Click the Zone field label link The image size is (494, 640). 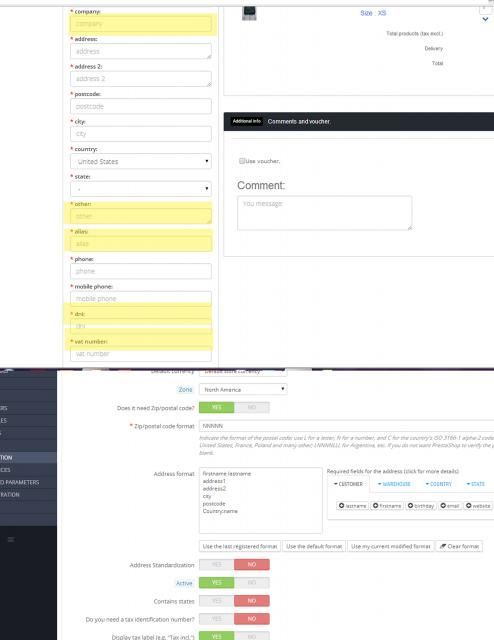tap(185, 390)
